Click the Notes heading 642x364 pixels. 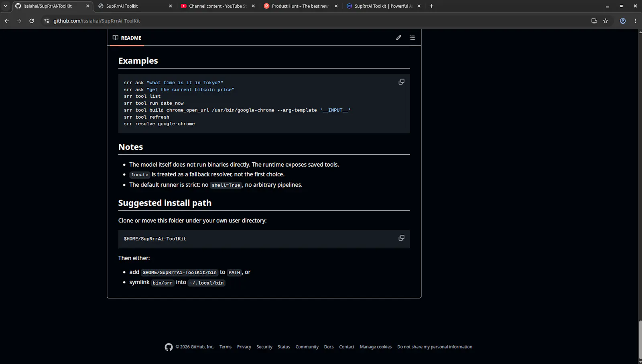click(x=130, y=147)
